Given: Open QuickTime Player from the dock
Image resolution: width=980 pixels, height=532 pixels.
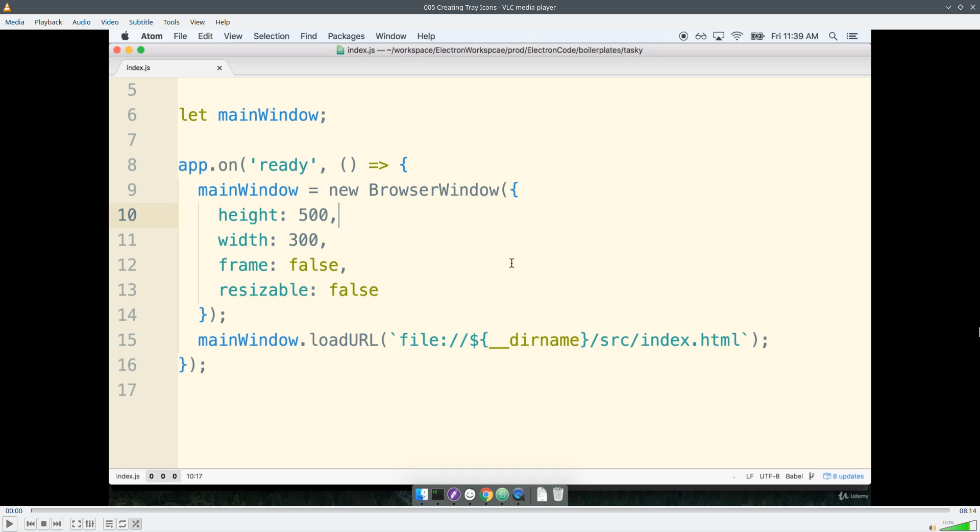Looking at the screenshot, I should point(519,494).
